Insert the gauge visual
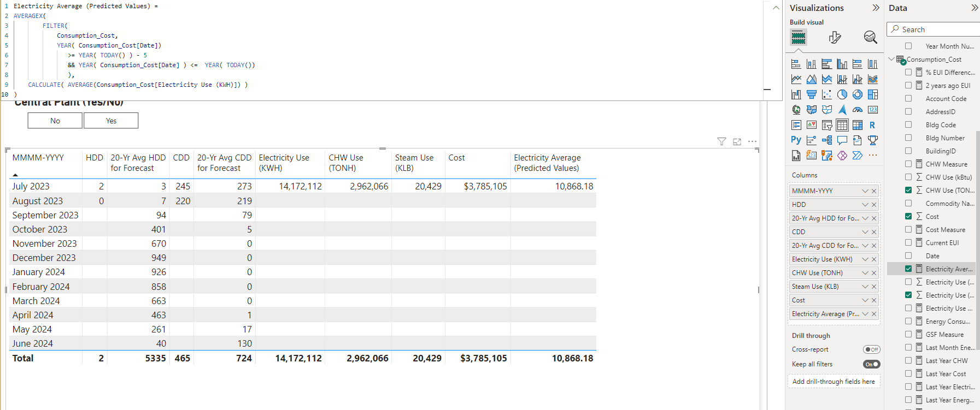980x410 pixels. (x=858, y=110)
